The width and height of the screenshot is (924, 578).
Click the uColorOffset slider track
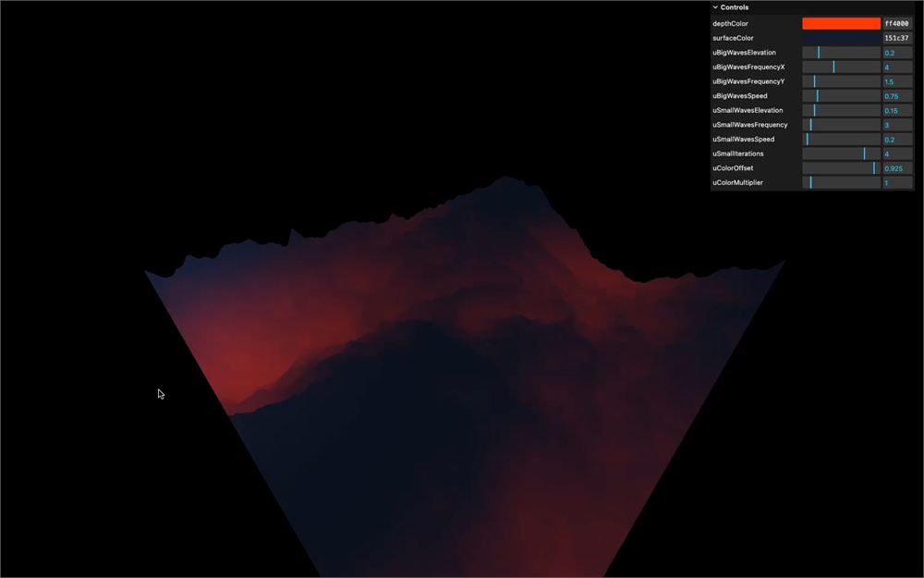click(841, 168)
